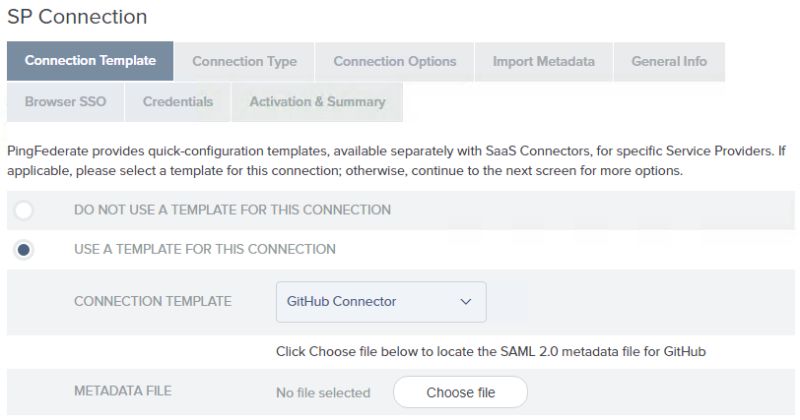Open the Connection Template tab
Viewport: 800px width, 420px height.
click(90, 61)
